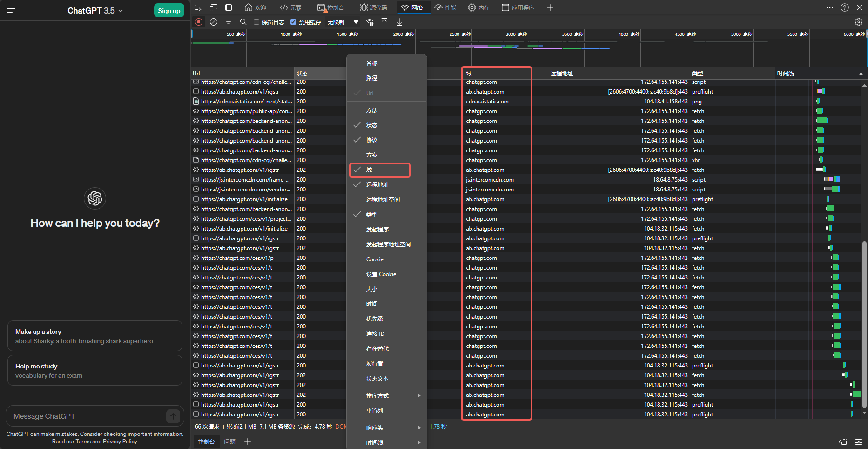Toggle 方案 column option
Viewport: 868px width, 449px height.
pyautogui.click(x=387, y=155)
